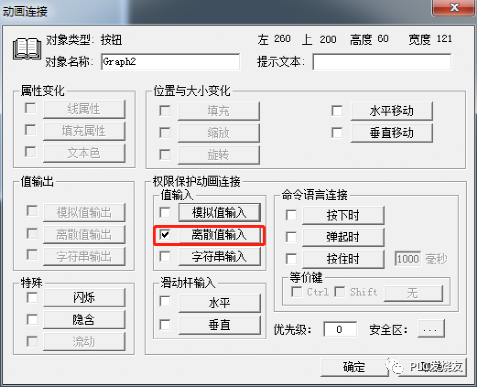
Task: Click the 文本色 button
Action: pos(84,153)
